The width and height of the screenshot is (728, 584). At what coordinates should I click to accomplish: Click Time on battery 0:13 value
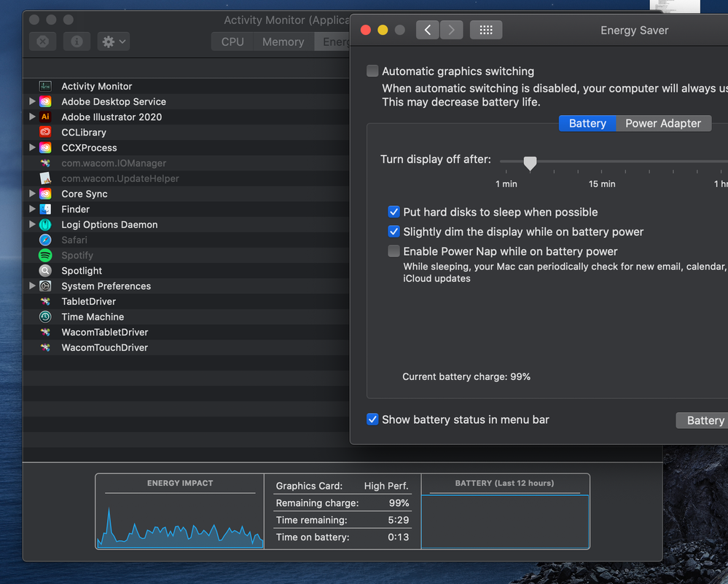click(x=399, y=537)
